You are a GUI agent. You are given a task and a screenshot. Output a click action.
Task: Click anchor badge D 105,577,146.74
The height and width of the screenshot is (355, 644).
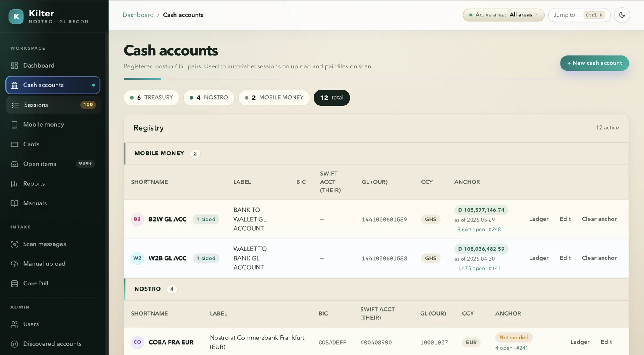point(481,210)
